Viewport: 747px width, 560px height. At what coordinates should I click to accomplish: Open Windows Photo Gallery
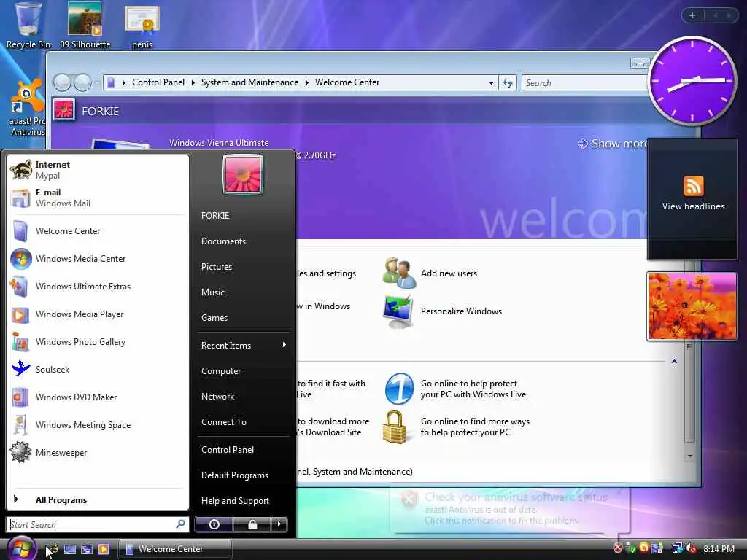(x=98, y=342)
